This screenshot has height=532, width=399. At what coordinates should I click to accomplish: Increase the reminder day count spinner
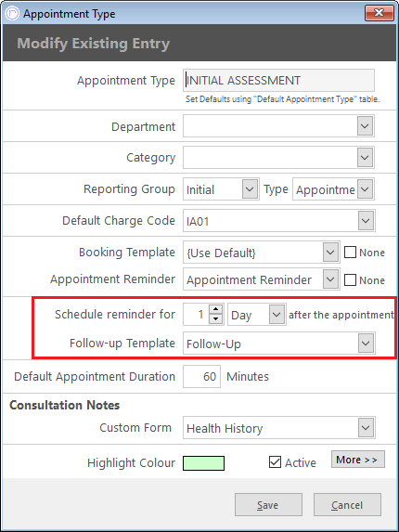coord(215,309)
